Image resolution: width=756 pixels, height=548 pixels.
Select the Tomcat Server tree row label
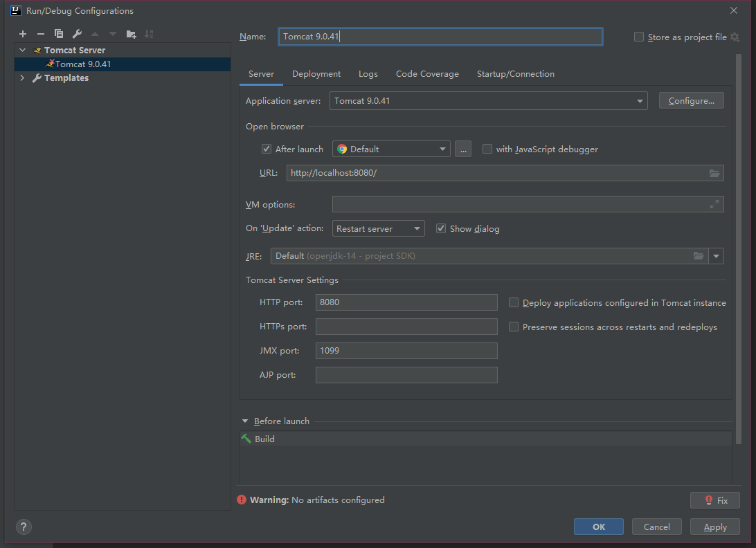pyautogui.click(x=75, y=50)
